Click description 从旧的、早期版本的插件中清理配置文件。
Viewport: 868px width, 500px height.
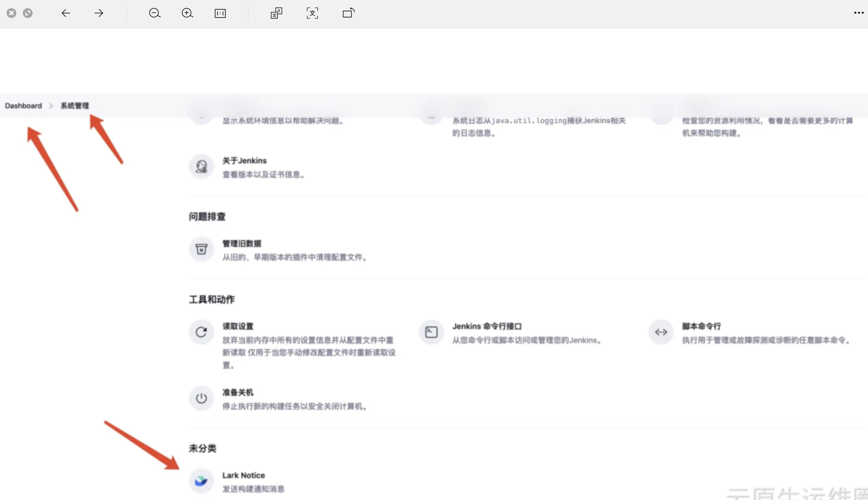click(295, 257)
